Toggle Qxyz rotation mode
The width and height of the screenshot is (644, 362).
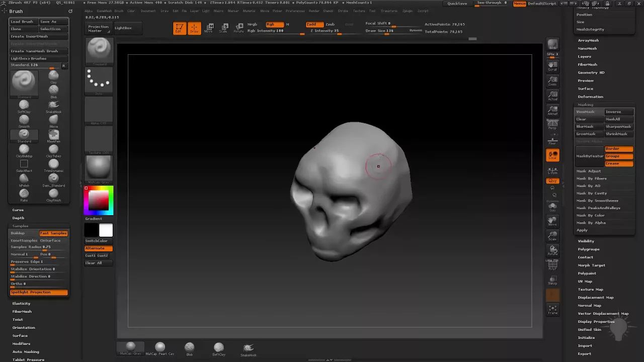click(552, 180)
